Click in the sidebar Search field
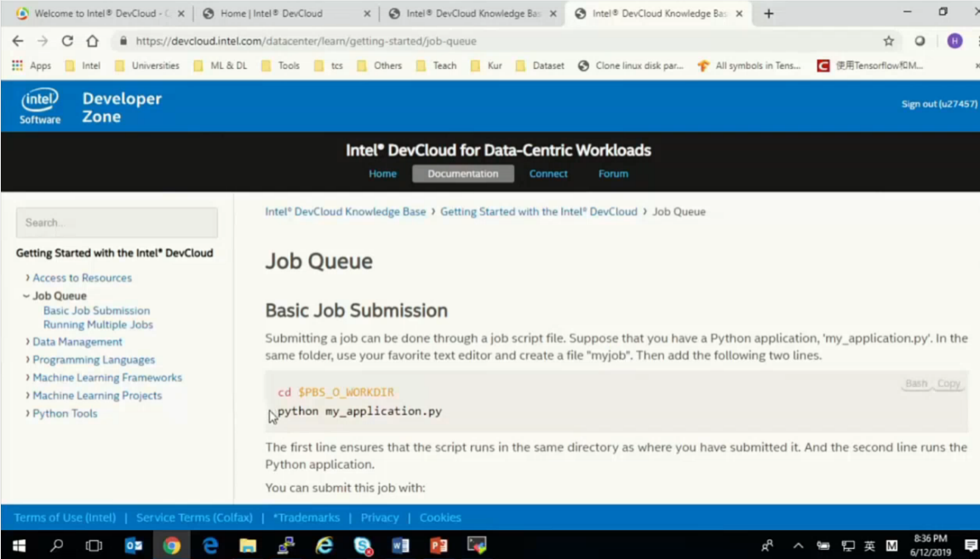 117,223
